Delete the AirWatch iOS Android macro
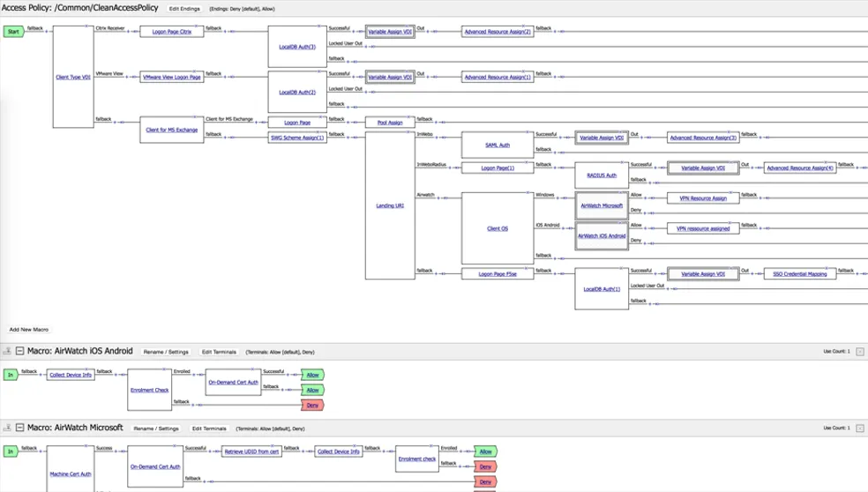This screenshot has width=868, height=492. tap(860, 352)
